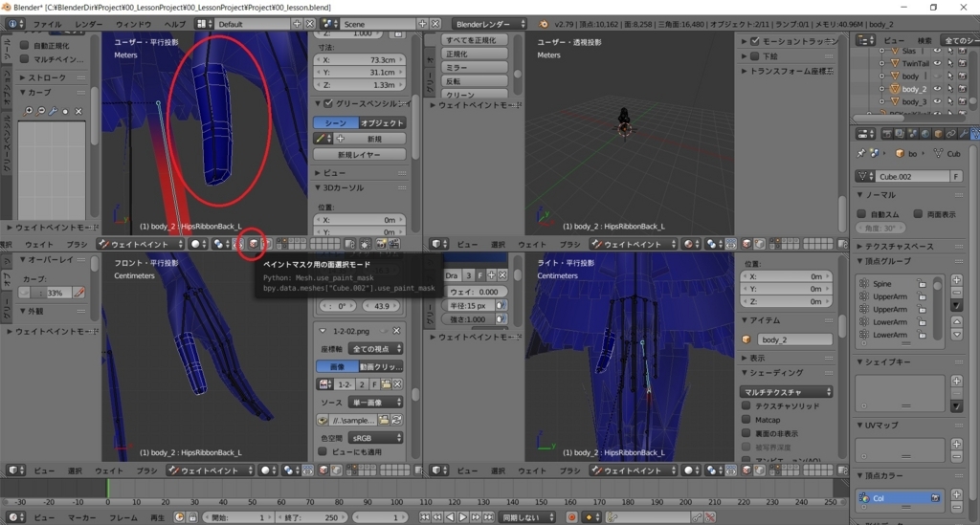Open the ウィンドウ menu
The width and height of the screenshot is (980, 525).
pos(133,24)
